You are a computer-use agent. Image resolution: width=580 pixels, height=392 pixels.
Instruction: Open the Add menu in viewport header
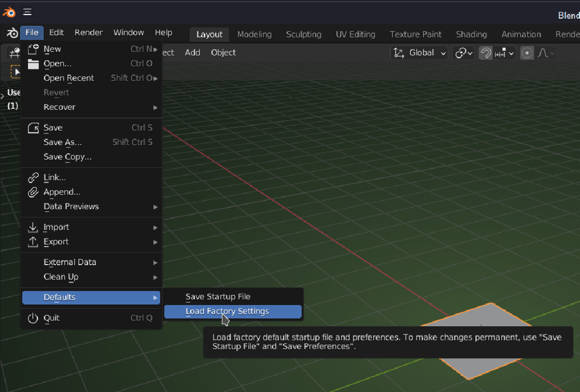point(192,53)
